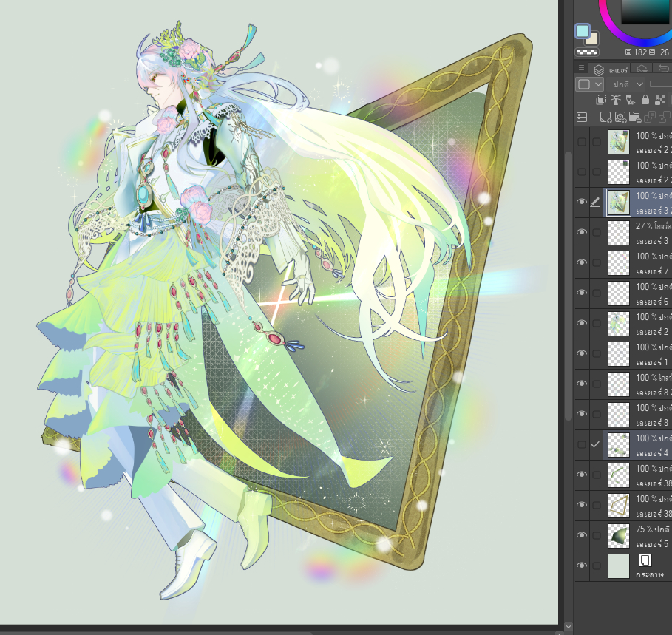Click the set as draft layer icon
Screen dimensions: 672x635
pos(630,100)
